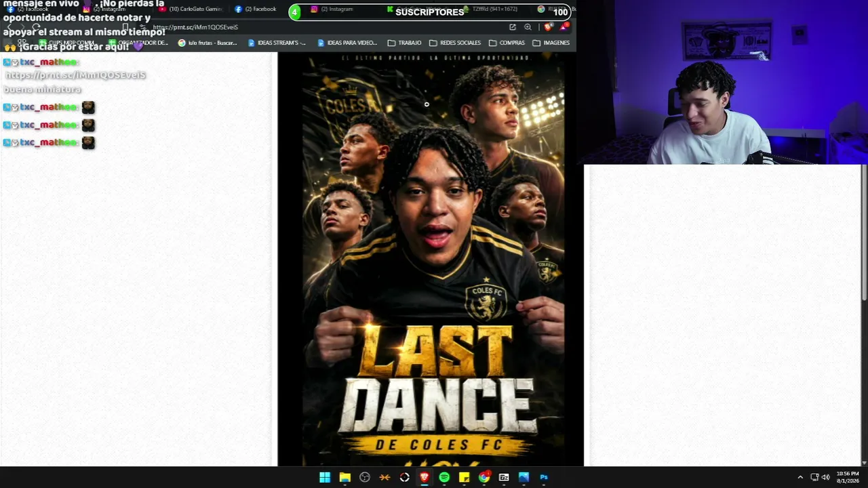Switch to the Instagram tab next to the green subscriber badge
Image resolution: width=868 pixels, height=488 pixels.
pyautogui.click(x=333, y=9)
